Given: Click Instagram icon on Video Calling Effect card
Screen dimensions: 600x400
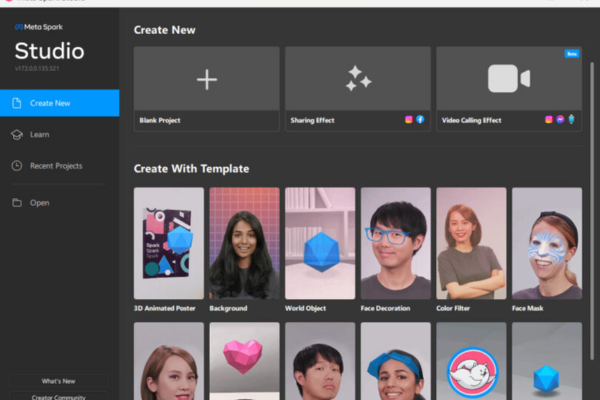Looking at the screenshot, I should (549, 119).
